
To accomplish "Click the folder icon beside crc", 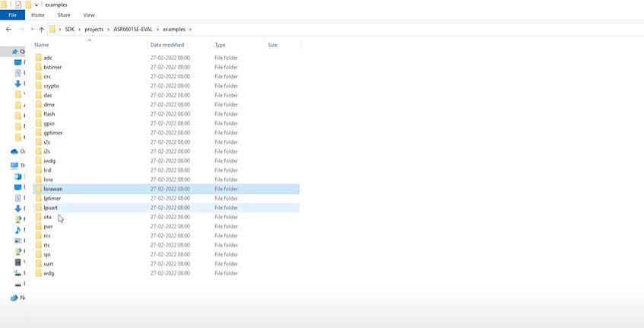I will tap(38, 76).
